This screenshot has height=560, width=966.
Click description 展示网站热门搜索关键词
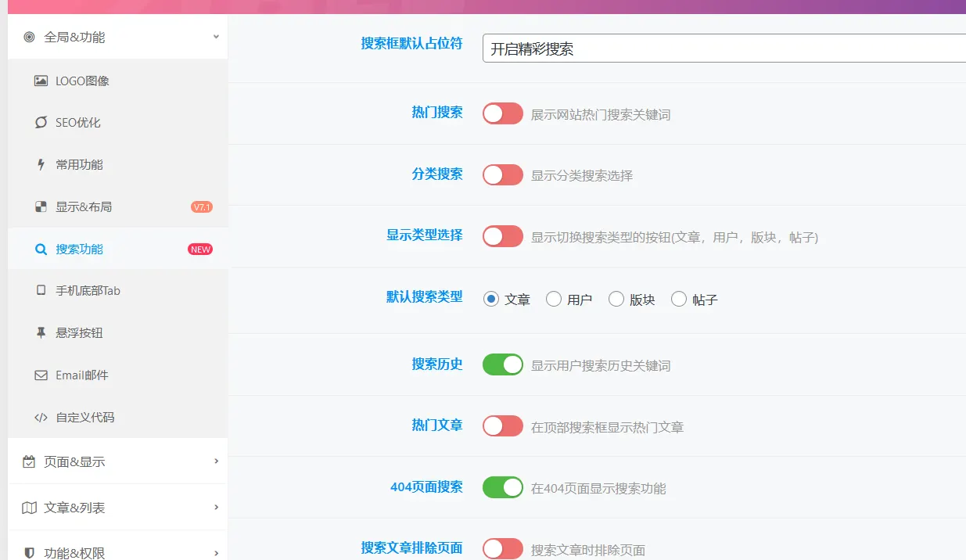pyautogui.click(x=601, y=114)
